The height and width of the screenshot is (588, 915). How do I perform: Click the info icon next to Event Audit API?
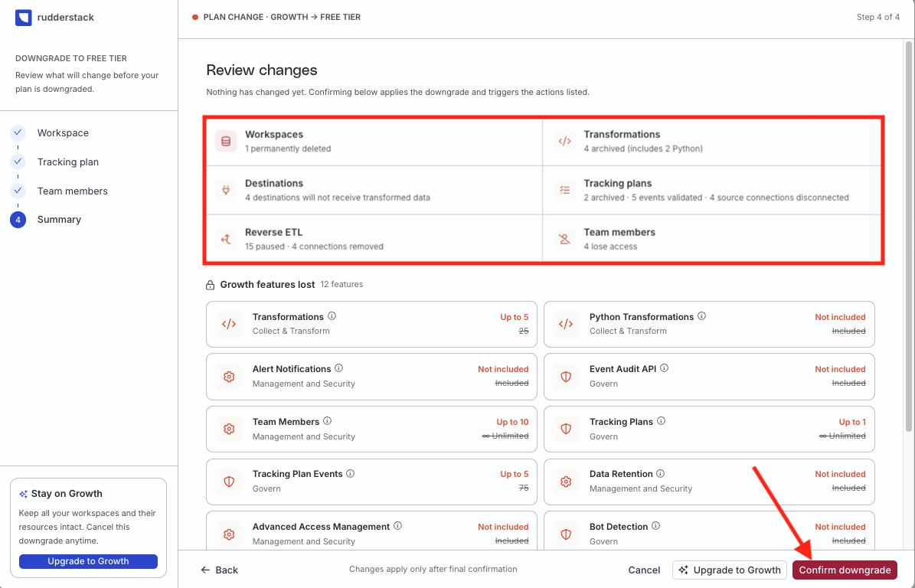pos(664,369)
